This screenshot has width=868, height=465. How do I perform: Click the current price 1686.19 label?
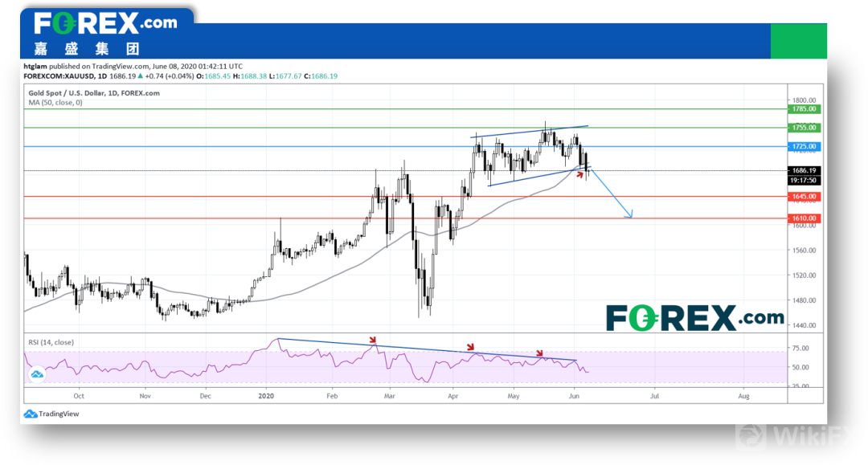[x=804, y=170]
